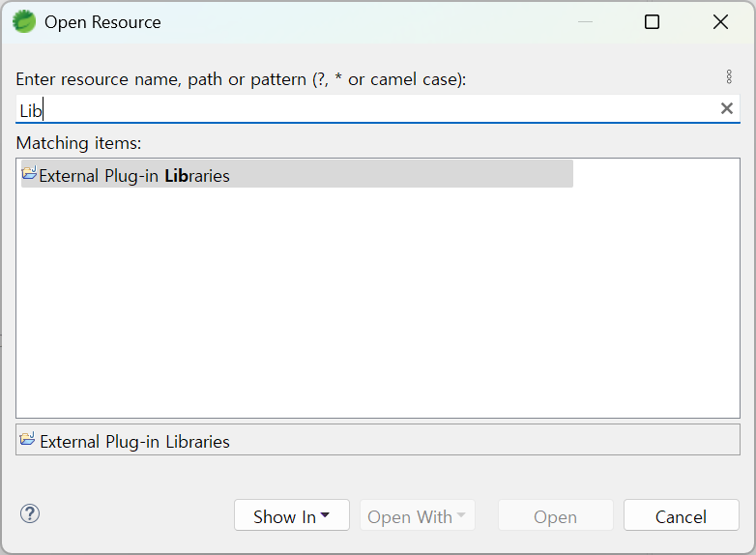Cancel the Open Resource dialog

(682, 515)
